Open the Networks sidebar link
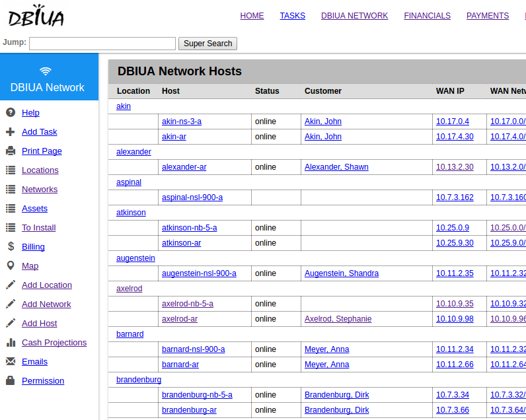The height and width of the screenshot is (420, 526). 40,189
